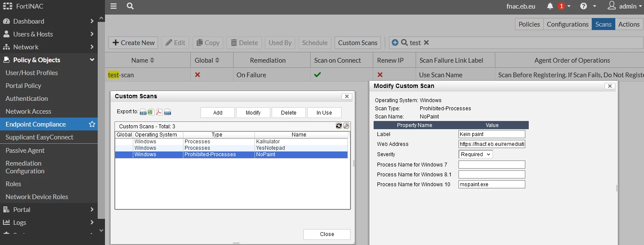Switch to the Policies tab
This screenshot has width=644, height=245.
(x=529, y=24)
